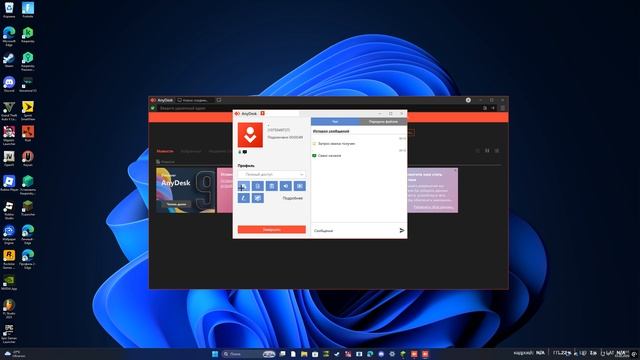Open Grand Theft Auto V desktop icon
This screenshot has width=640, height=360.
tap(9, 111)
